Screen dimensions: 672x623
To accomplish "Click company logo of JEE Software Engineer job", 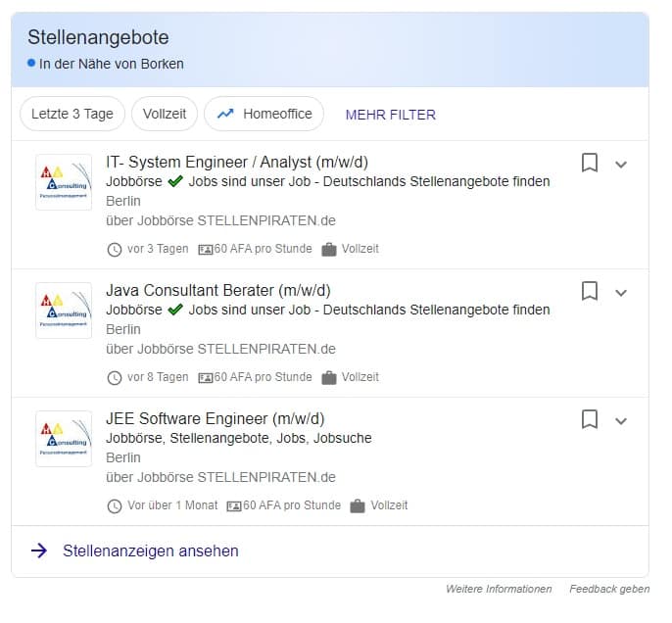I will pyautogui.click(x=64, y=438).
